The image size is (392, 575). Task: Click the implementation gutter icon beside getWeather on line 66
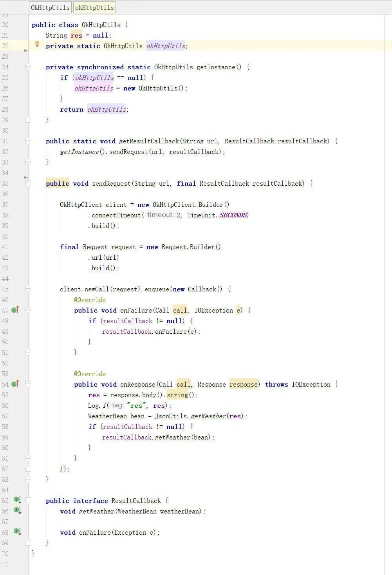[x=16, y=510]
